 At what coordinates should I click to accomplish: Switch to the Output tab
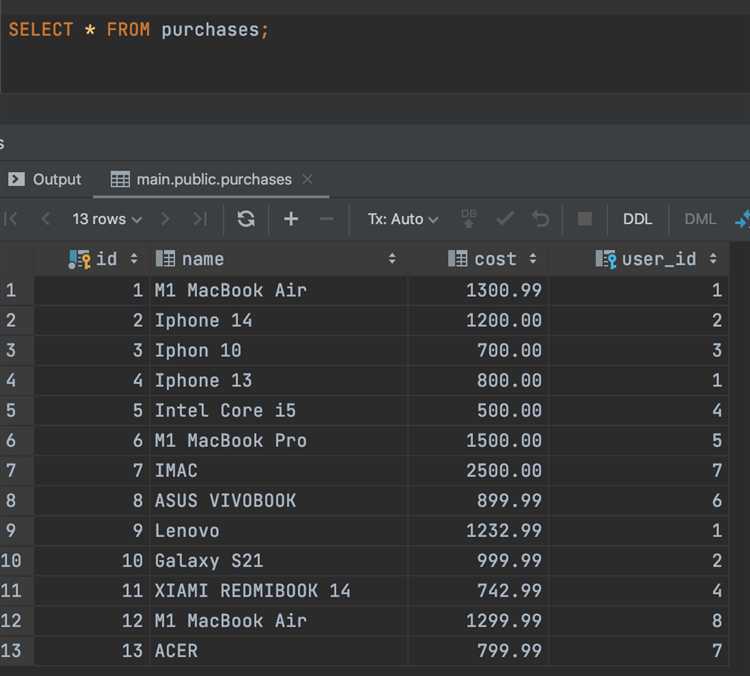tap(45, 179)
